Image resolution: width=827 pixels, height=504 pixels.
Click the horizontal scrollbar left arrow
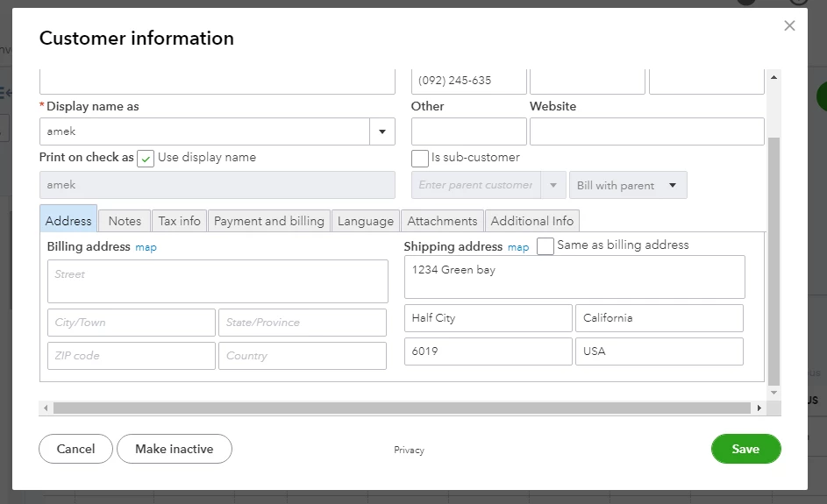click(46, 408)
